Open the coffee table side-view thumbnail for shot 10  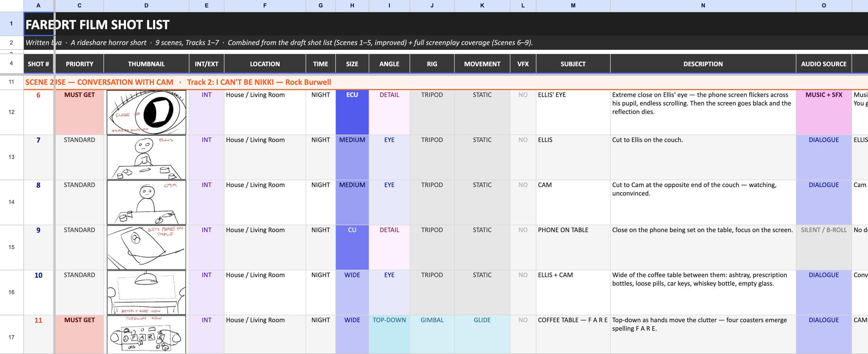point(146,293)
